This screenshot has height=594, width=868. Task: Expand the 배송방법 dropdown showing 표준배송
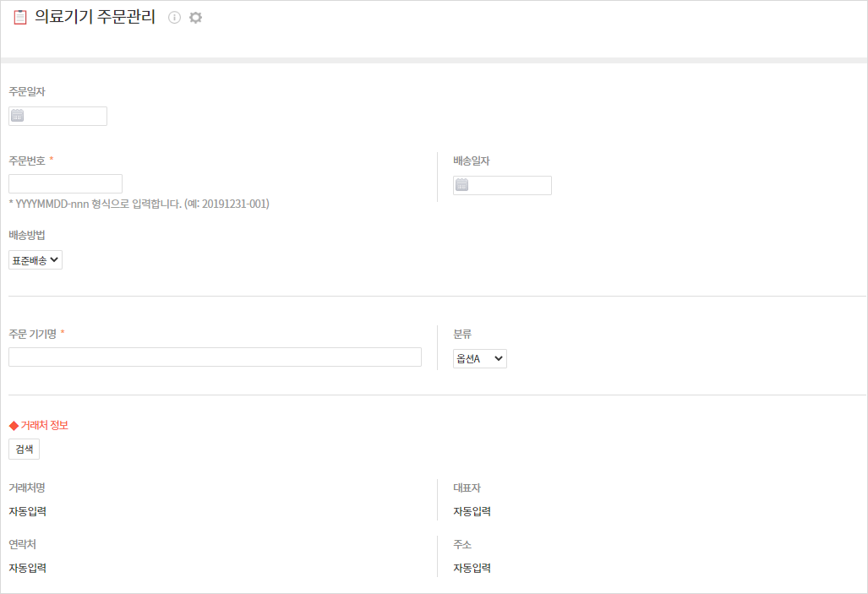click(35, 260)
